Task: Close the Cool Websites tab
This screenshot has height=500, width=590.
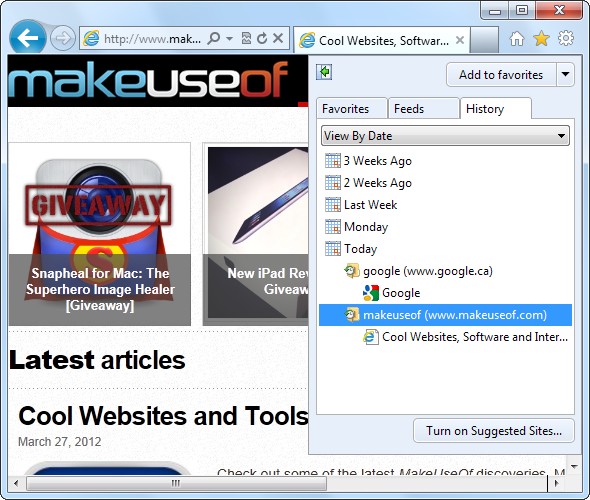Action: point(460,40)
